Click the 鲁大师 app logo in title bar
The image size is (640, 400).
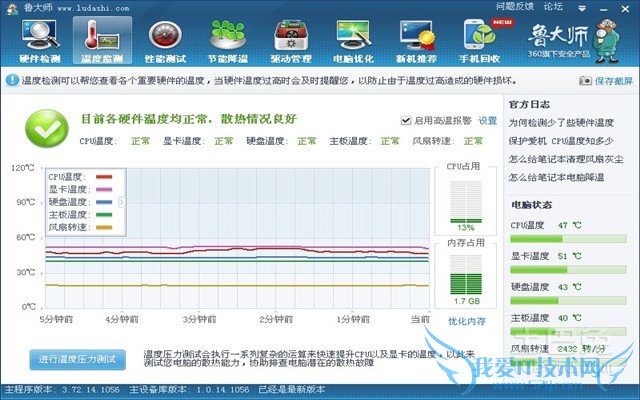click(12, 8)
